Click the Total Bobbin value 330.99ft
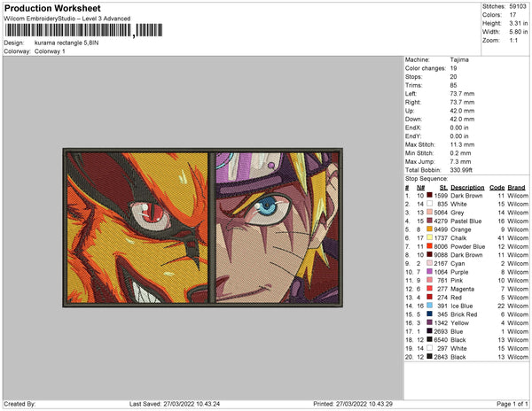Image resolution: width=532 pixels, height=411 pixels. (461, 170)
